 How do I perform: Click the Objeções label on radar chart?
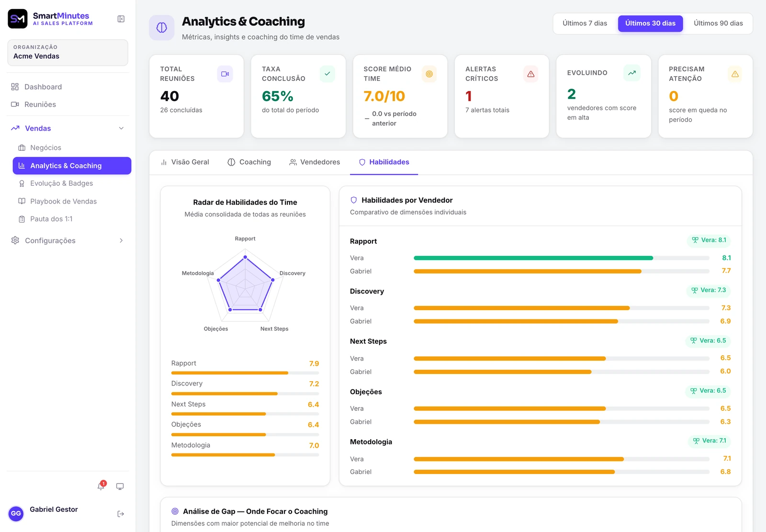point(216,329)
